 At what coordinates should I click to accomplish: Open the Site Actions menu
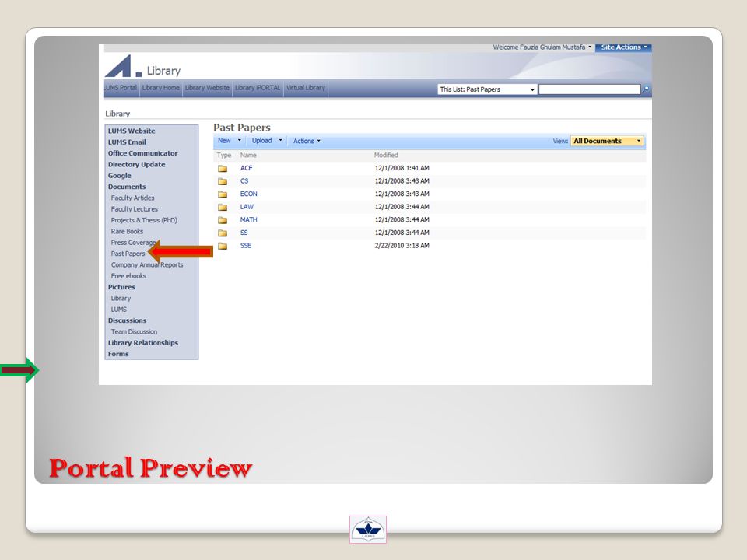tap(623, 47)
